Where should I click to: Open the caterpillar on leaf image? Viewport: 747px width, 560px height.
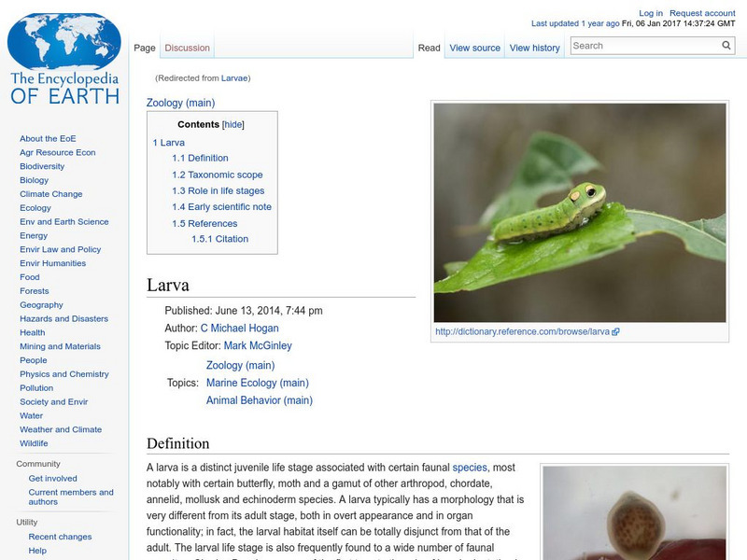click(580, 213)
